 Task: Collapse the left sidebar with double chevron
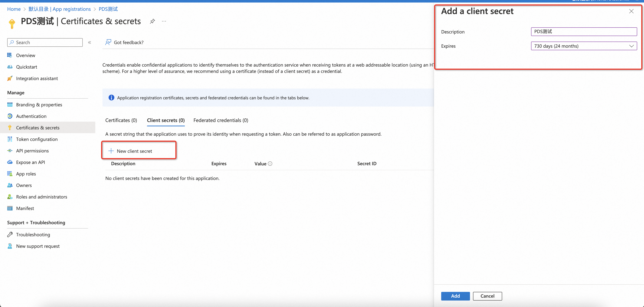pyautogui.click(x=90, y=42)
